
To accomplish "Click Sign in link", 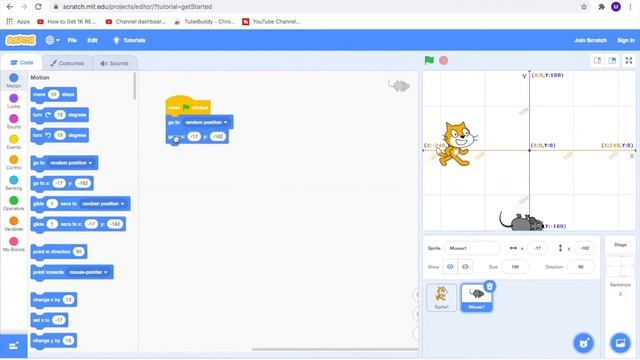I will (626, 40).
